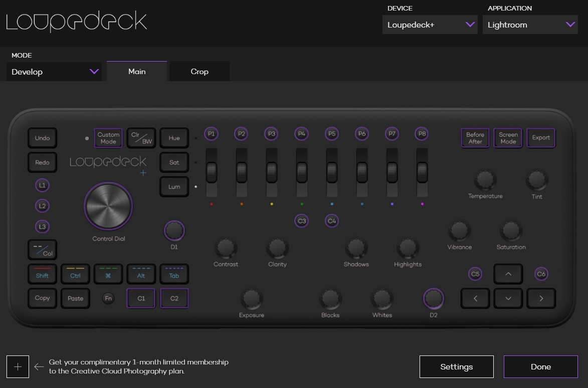Click the red color slider wheel

[212, 172]
